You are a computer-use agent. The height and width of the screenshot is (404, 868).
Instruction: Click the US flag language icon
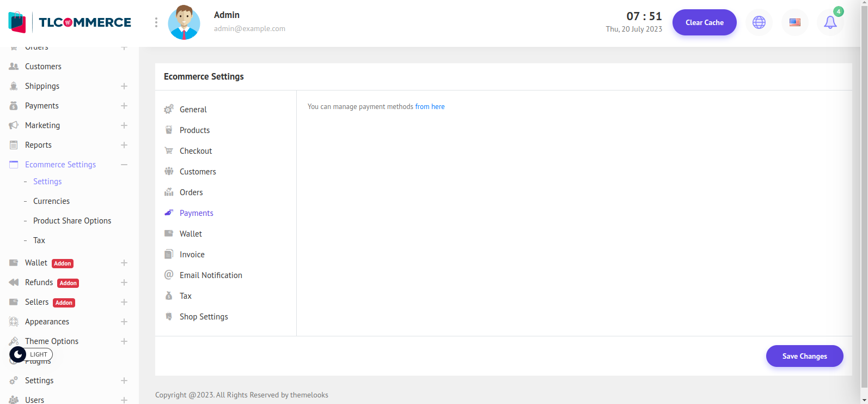pyautogui.click(x=794, y=23)
